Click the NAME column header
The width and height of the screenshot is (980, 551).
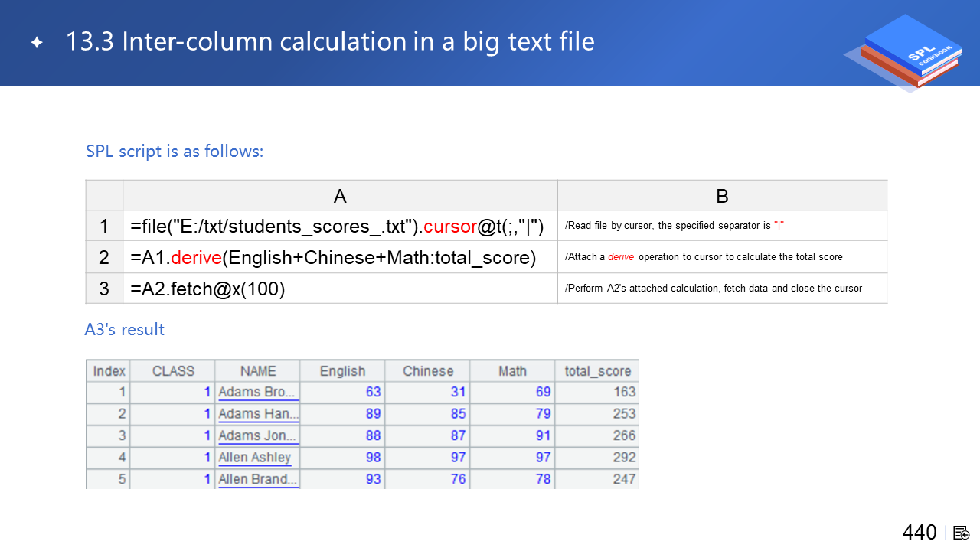(257, 371)
